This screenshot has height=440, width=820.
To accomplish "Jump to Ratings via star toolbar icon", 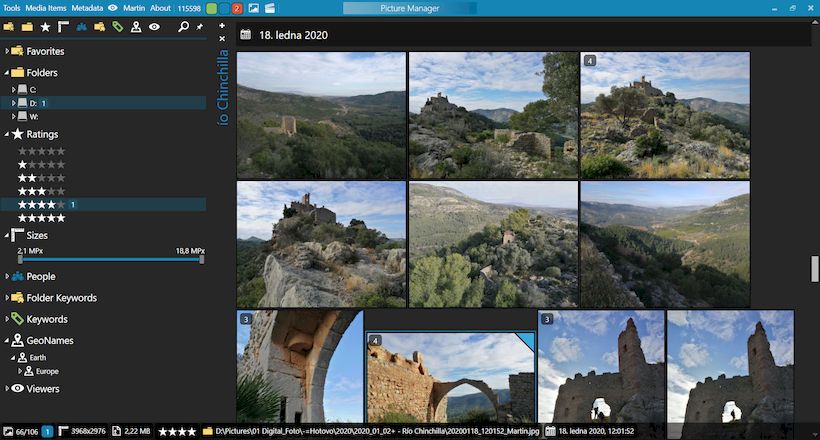I will click(x=45, y=27).
